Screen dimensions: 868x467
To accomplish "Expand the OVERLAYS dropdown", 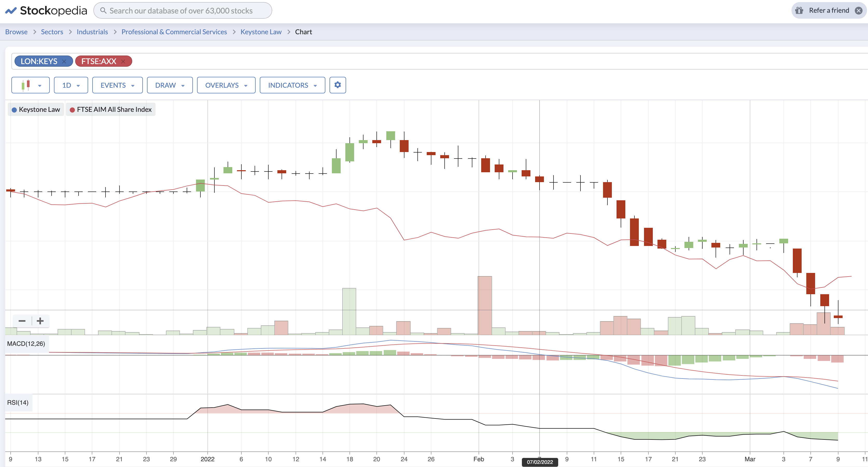I will pos(226,85).
